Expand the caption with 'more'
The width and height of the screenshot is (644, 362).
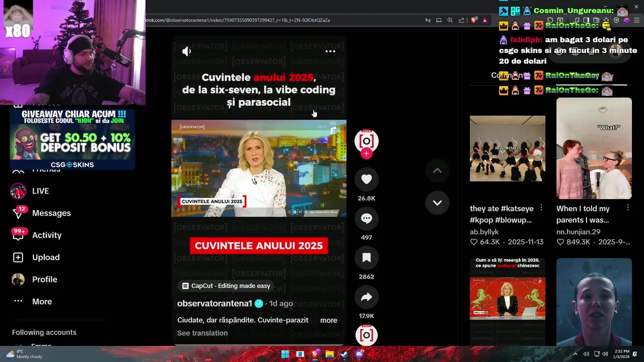(329, 320)
